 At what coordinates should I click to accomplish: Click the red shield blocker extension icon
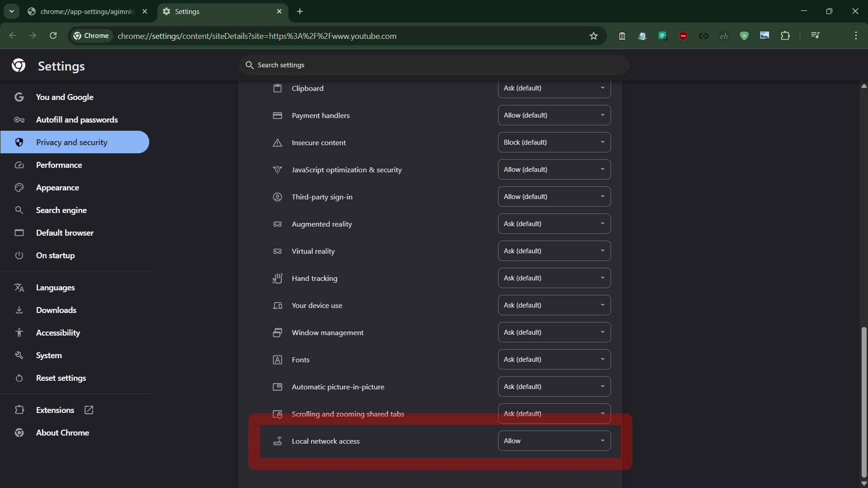point(683,36)
